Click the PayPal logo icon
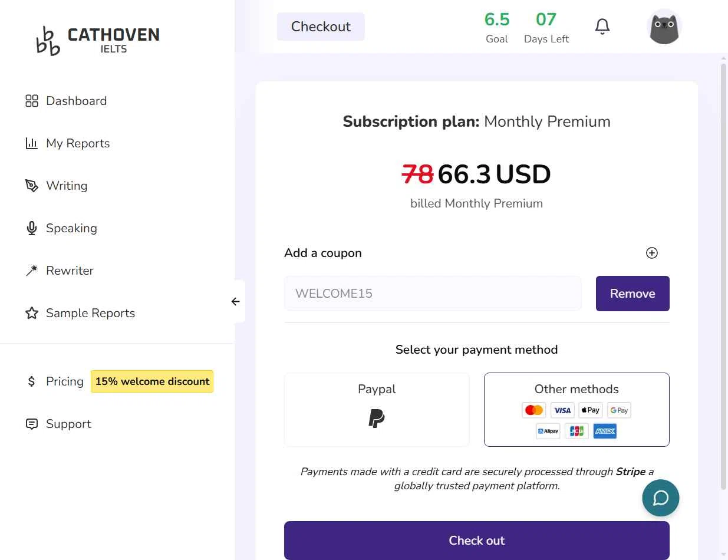728x560 pixels. (377, 418)
